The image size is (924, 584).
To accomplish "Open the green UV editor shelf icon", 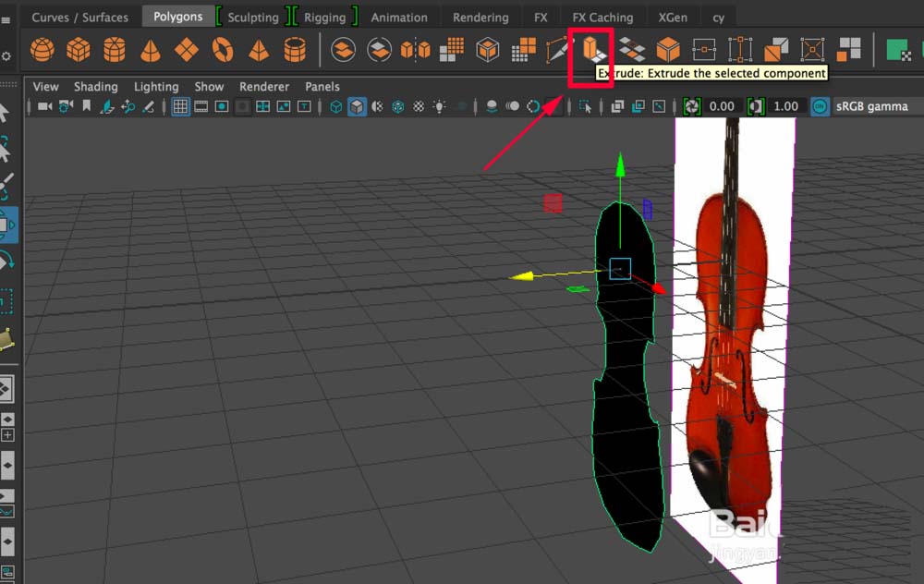I will [899, 50].
